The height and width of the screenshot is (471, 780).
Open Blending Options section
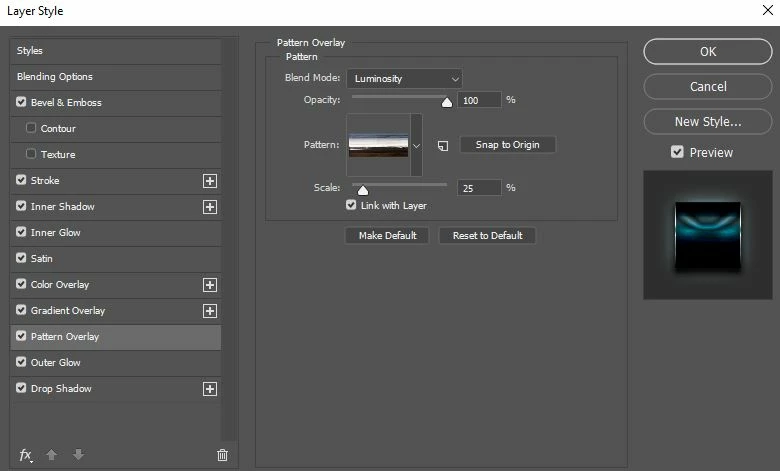115,77
